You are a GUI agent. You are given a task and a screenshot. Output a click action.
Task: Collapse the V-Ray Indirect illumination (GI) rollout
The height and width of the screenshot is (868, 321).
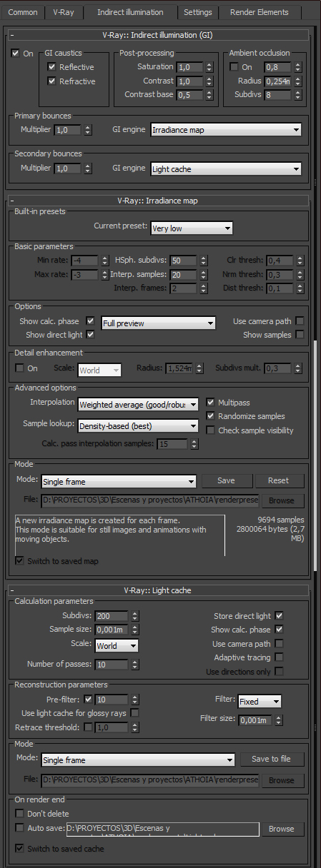click(x=159, y=34)
